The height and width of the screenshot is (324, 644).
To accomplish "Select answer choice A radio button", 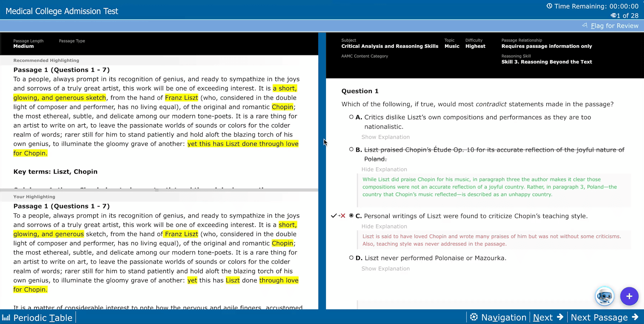I will point(351,116).
